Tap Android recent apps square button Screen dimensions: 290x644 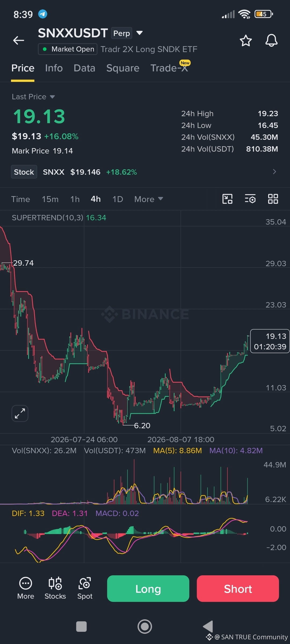click(81, 627)
